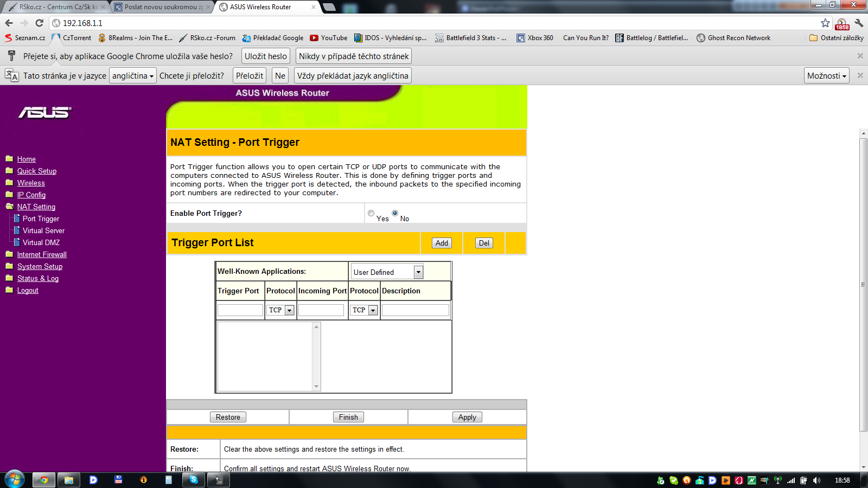Viewport: 868px width, 488px height.
Task: Open the Trigger Port protocol dropdown
Action: 280,310
